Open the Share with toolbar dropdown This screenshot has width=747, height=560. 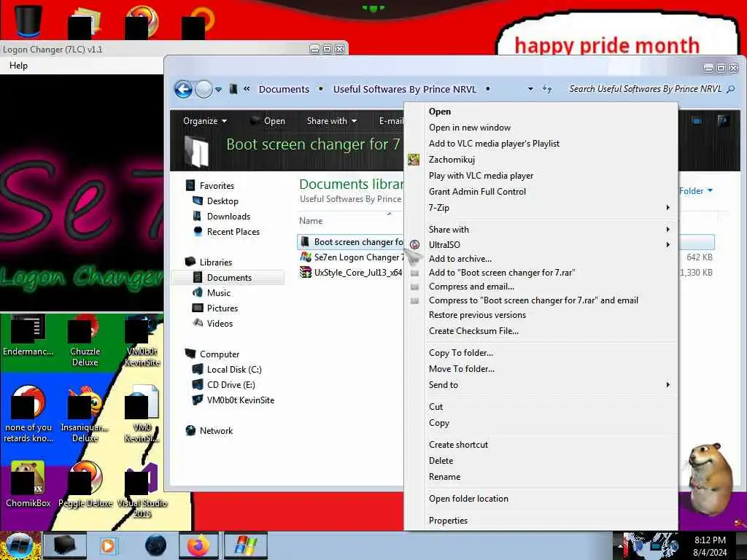tap(332, 121)
